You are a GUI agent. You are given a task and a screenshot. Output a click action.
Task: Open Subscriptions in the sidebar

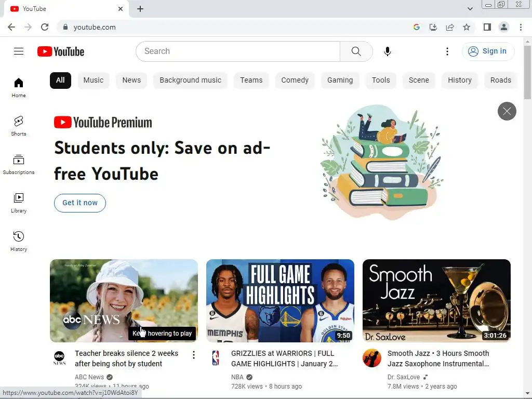pos(19,164)
